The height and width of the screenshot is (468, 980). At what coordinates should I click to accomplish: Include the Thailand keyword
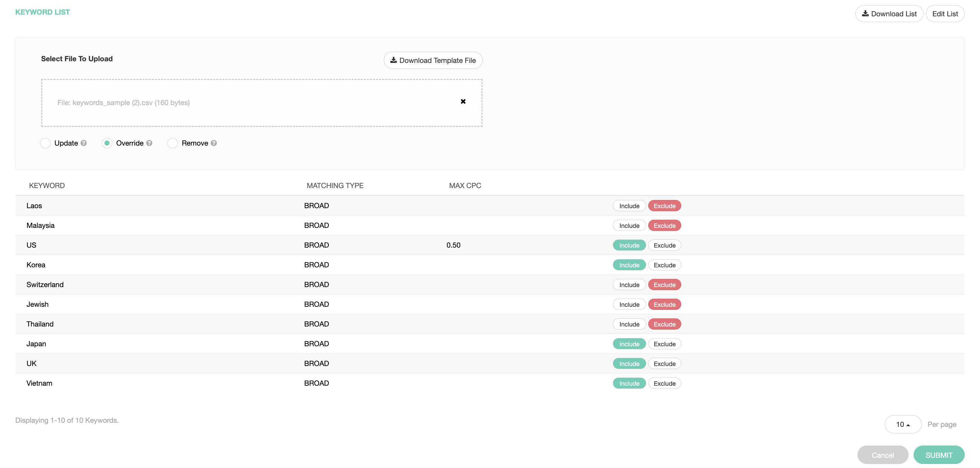tap(629, 324)
